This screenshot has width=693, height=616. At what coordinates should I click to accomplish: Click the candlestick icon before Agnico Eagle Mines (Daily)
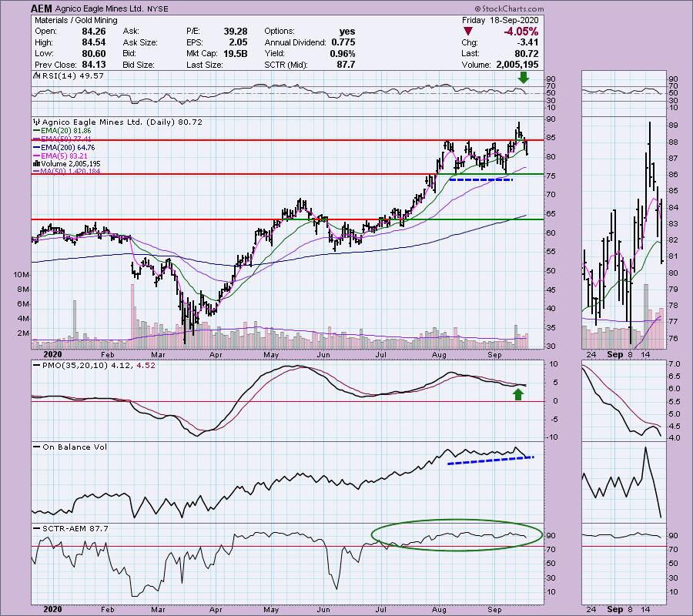[35, 122]
